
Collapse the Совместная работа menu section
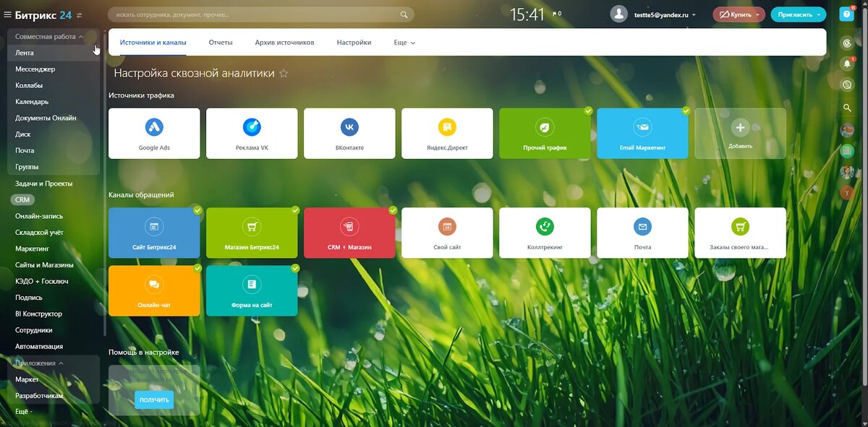click(49, 36)
